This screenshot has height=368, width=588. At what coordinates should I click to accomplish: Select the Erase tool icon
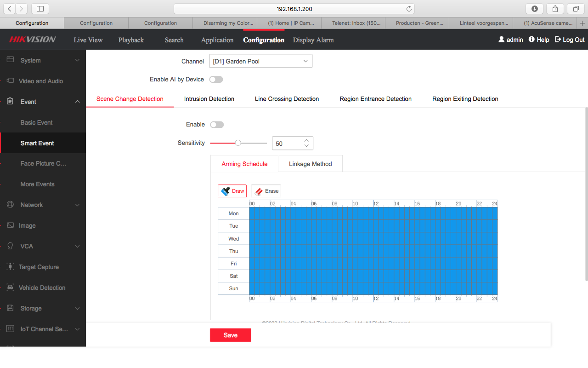pyautogui.click(x=259, y=191)
